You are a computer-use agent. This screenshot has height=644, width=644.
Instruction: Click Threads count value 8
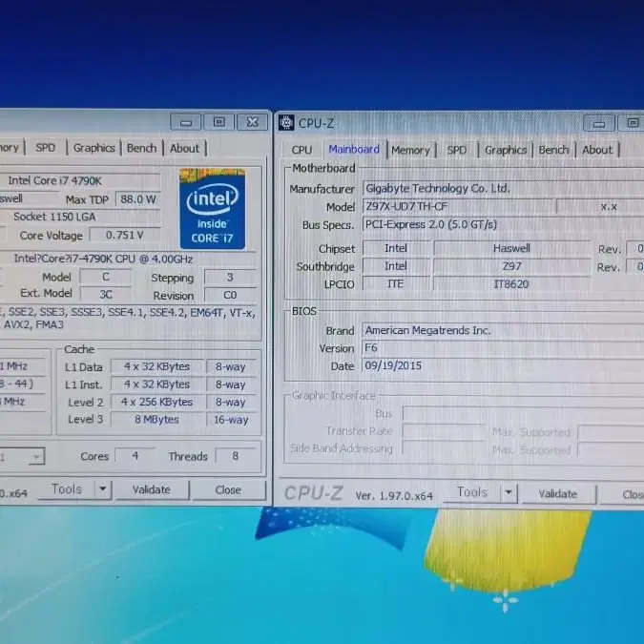pos(236,456)
